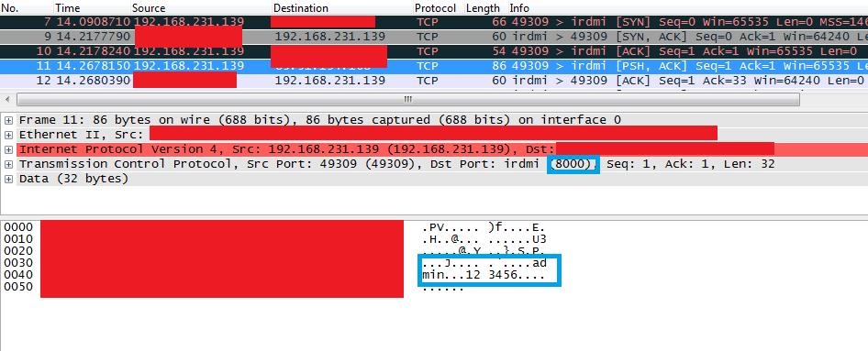Sort packet list by Length column

pyautogui.click(x=485, y=7)
